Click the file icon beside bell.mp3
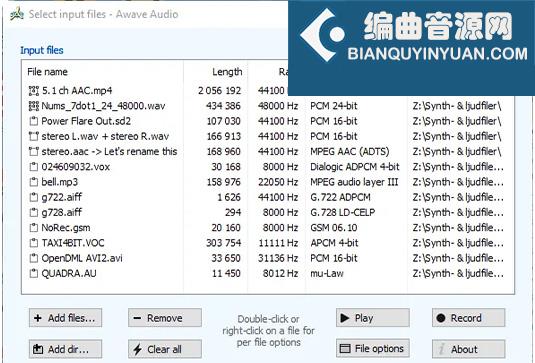 click(x=33, y=182)
